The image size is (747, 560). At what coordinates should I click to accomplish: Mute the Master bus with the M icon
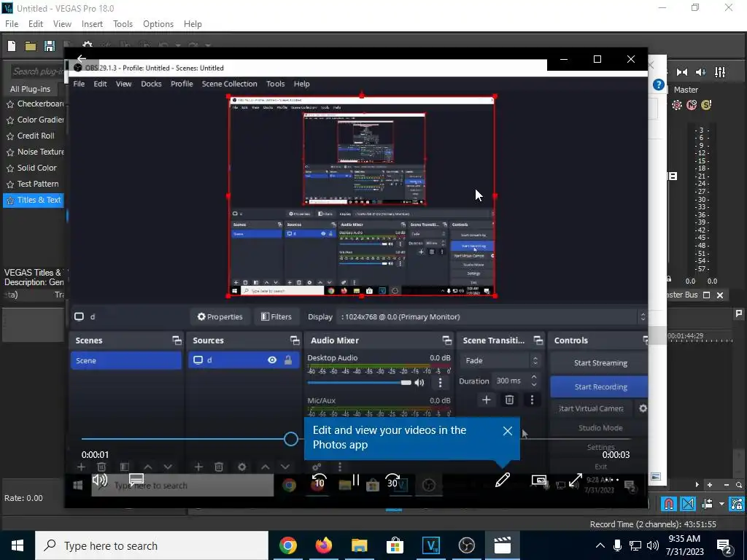[692, 105]
